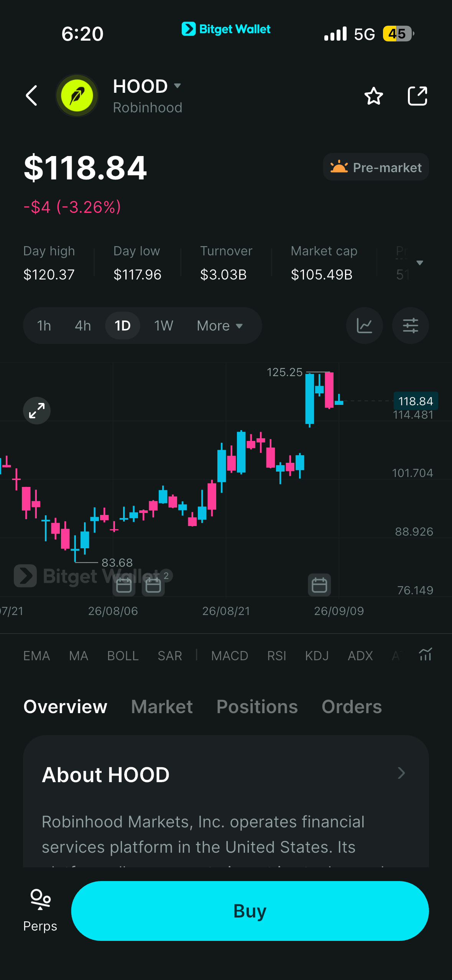Open indicator settings icon beside ADX
Viewport: 452px width, 980px height.
[426, 655]
